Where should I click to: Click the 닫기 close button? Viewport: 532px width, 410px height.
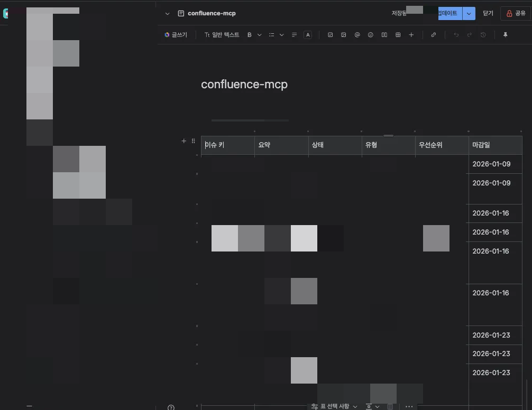point(488,13)
